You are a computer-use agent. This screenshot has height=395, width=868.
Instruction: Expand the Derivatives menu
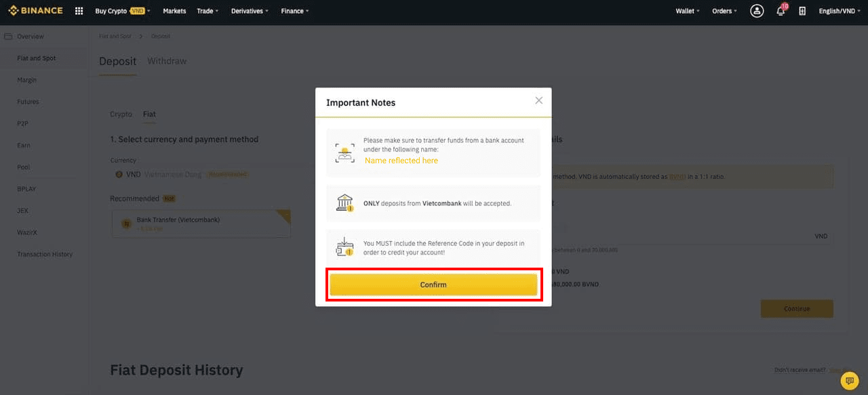coord(250,11)
